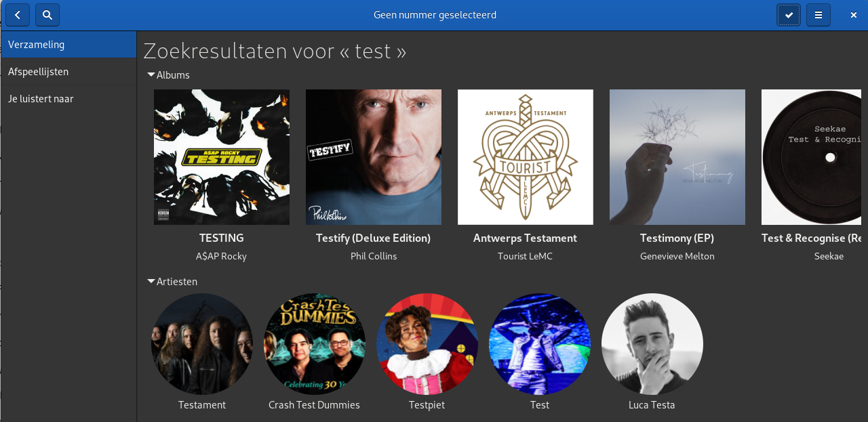Viewport: 868px width, 422px height.
Task: Open the TESTING album cover
Action: point(222,157)
